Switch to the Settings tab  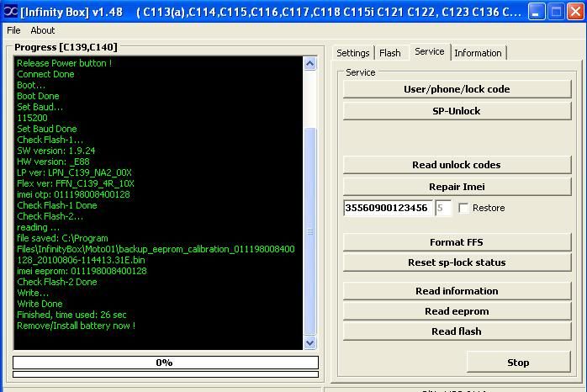click(352, 53)
